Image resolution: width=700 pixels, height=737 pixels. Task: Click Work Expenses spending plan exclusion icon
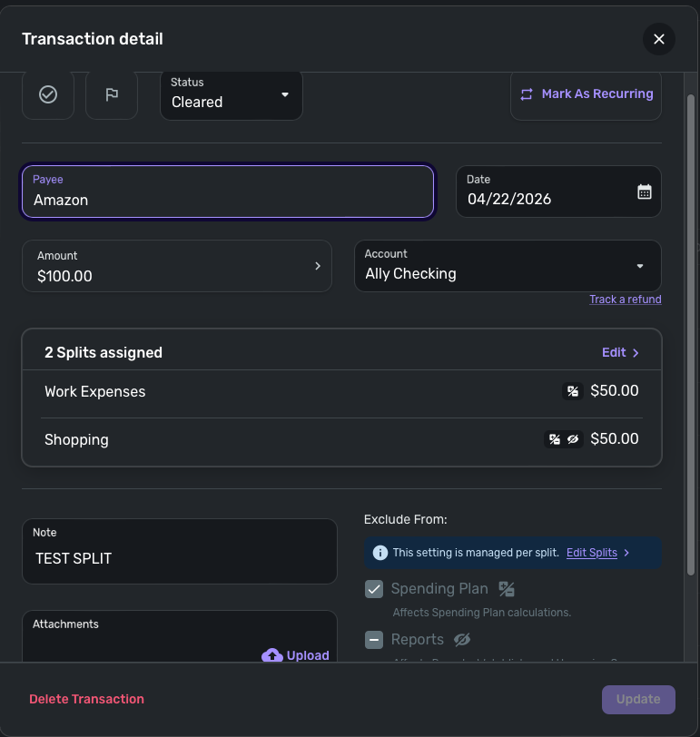point(573,391)
